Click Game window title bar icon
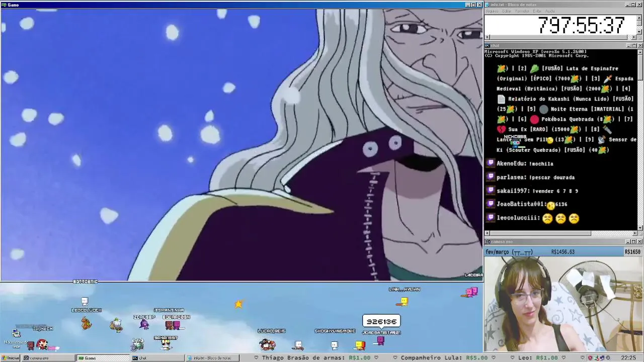 click(4, 5)
